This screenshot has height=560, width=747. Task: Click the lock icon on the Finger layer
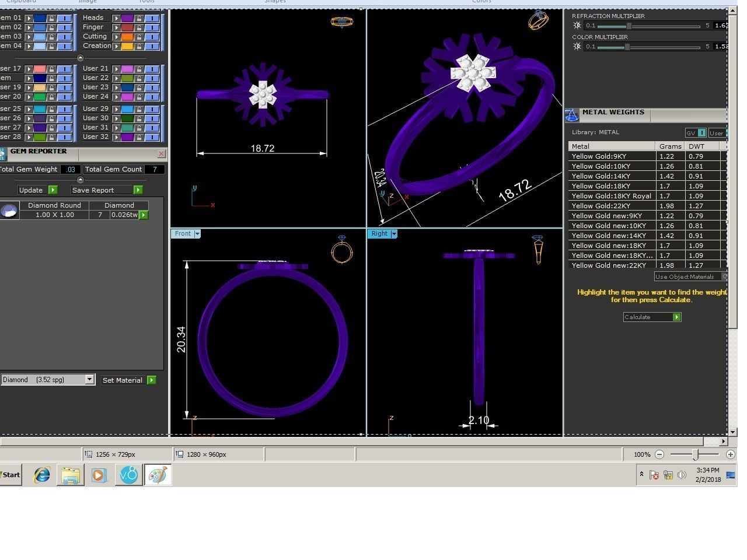(x=139, y=27)
